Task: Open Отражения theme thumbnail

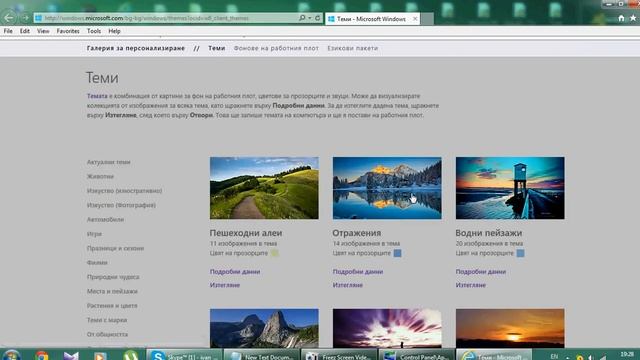Action: click(x=387, y=188)
